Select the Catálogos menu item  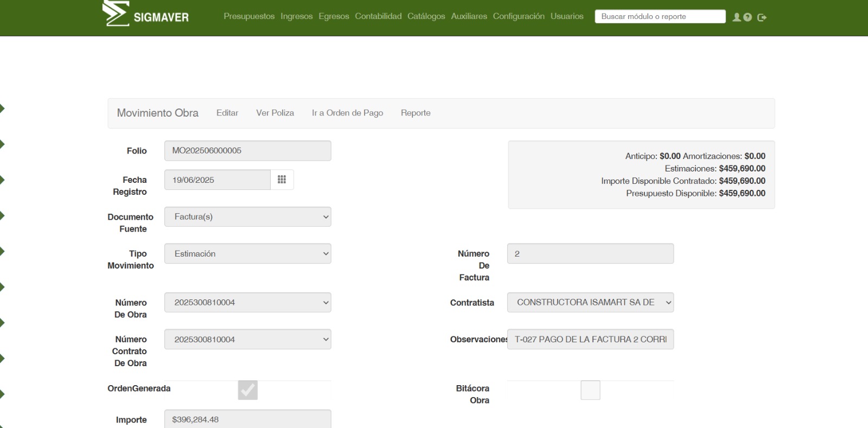click(x=426, y=16)
